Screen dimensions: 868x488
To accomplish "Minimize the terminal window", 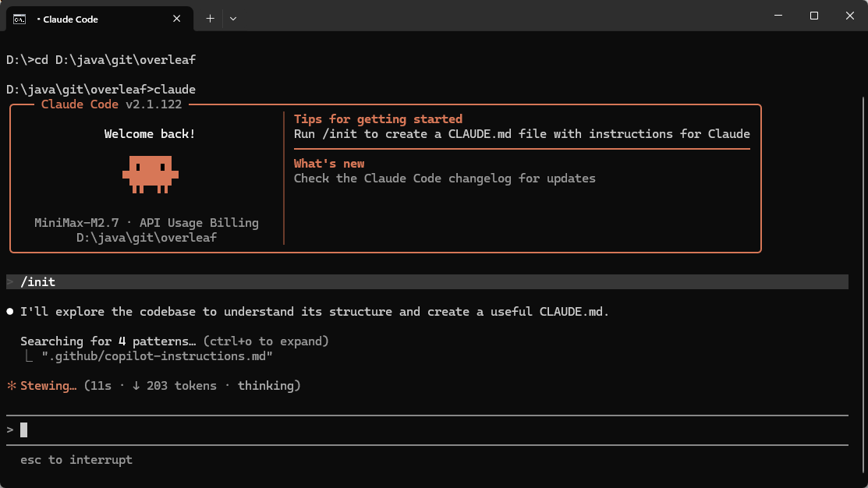I will pos(778,16).
